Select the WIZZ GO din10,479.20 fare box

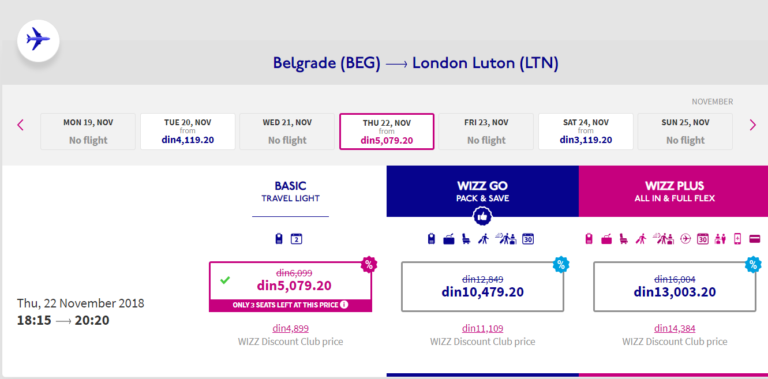coord(482,286)
